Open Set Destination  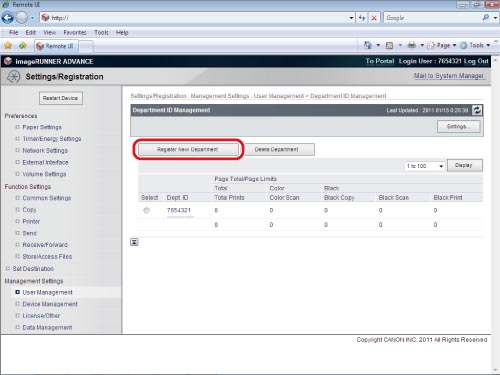point(33,269)
